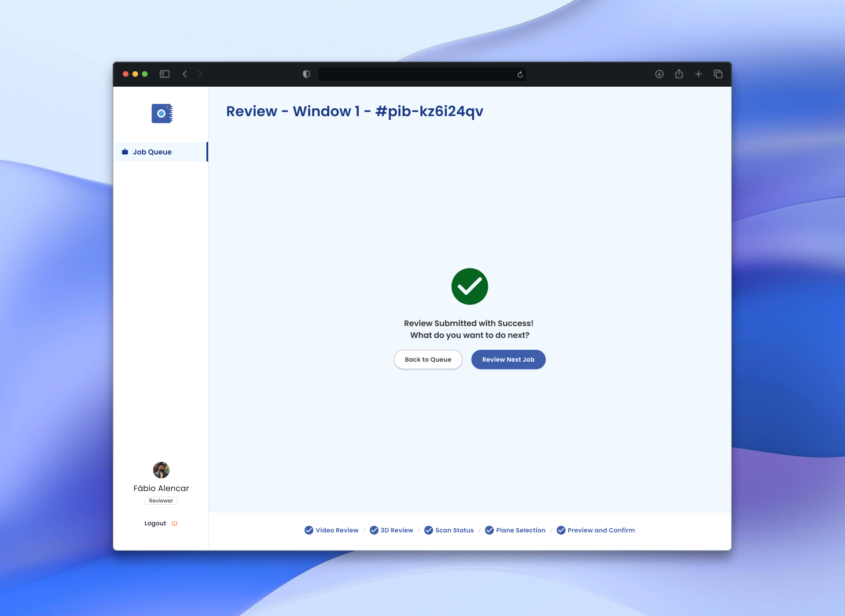The height and width of the screenshot is (616, 845).
Task: Open the Scan Status step
Action: 454,530
